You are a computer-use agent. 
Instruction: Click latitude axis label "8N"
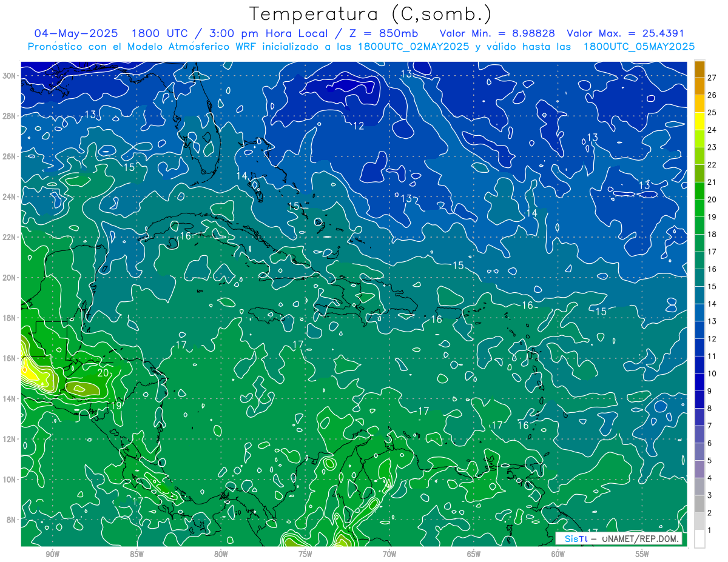click(12, 520)
